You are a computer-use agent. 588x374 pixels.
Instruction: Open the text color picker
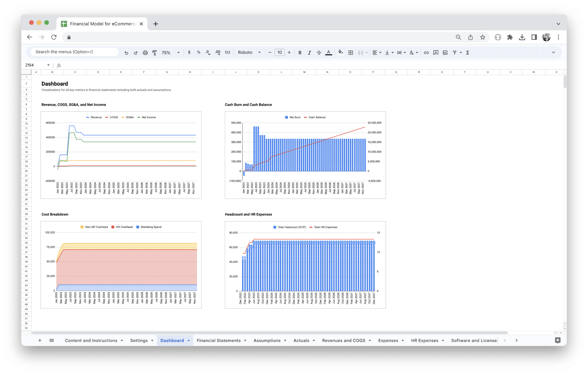pyautogui.click(x=328, y=52)
